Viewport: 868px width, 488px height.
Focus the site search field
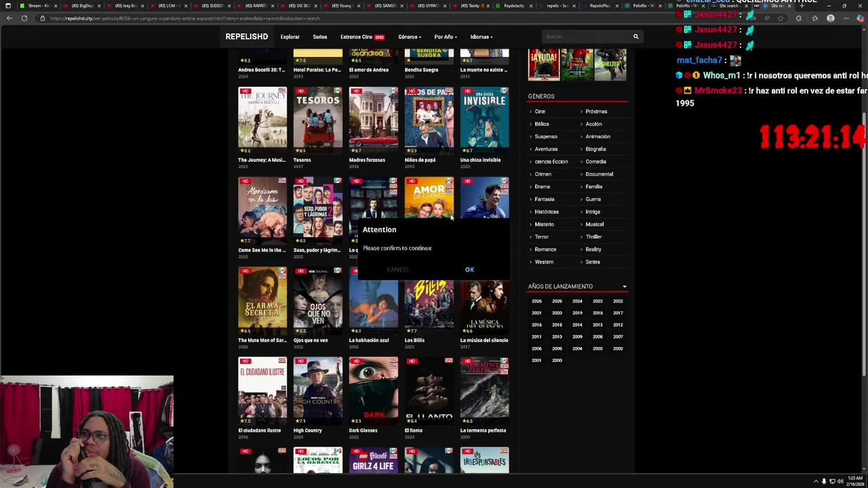pyautogui.click(x=586, y=37)
